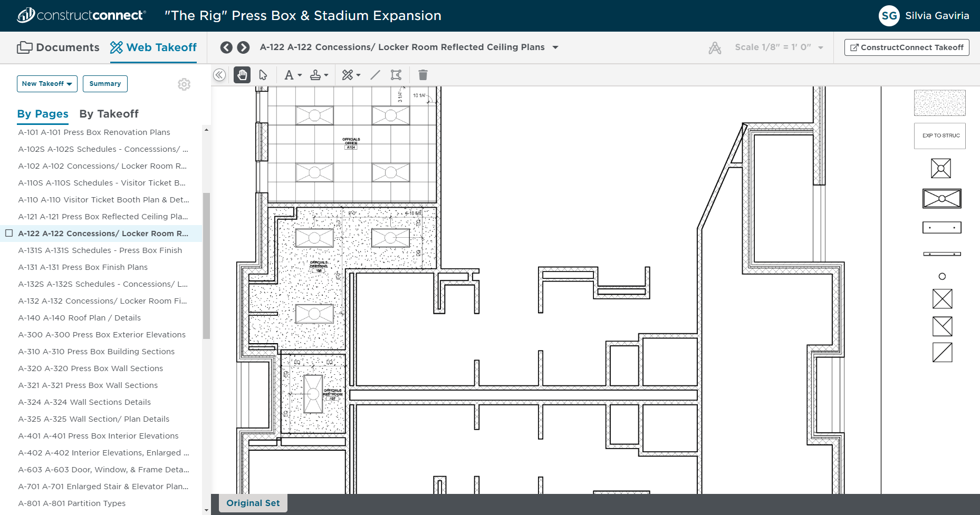Click the stippled ceiling hatch legend swatch
Viewport: 980px width, 515px height.
(940, 103)
